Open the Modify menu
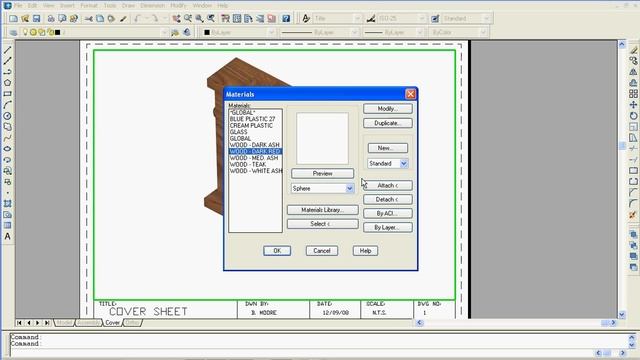 pos(178,6)
